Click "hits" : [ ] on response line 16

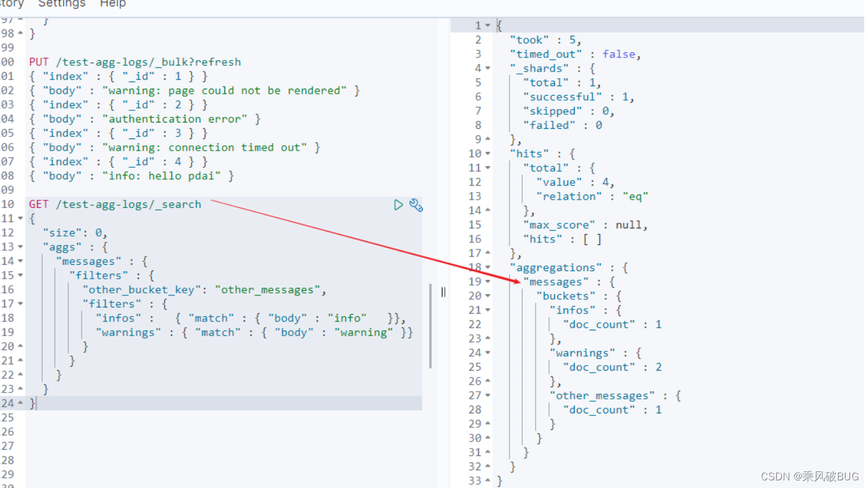click(x=562, y=239)
